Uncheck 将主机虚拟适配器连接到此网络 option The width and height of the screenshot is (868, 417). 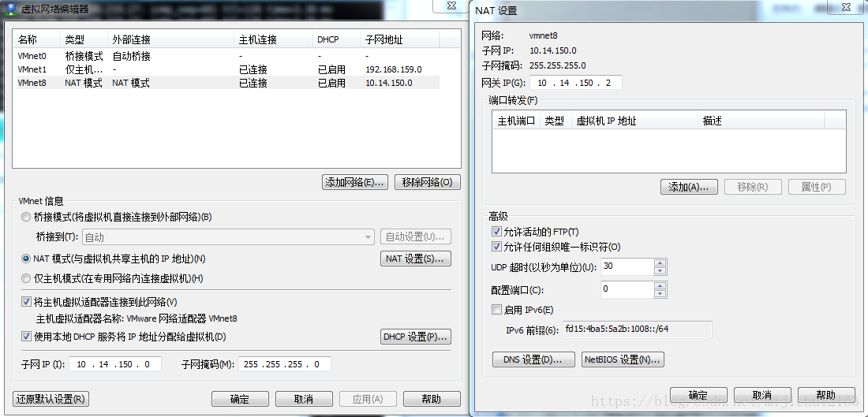coord(27,302)
